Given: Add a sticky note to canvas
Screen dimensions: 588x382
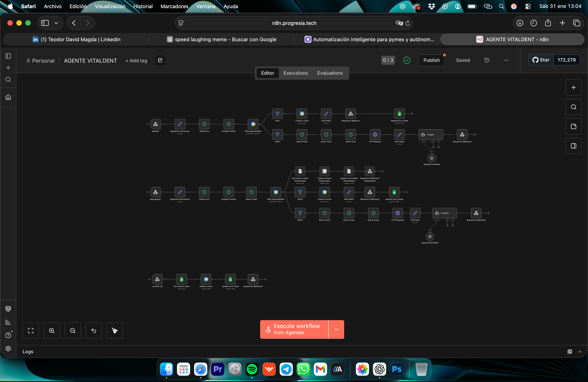Looking at the screenshot, I should [574, 126].
